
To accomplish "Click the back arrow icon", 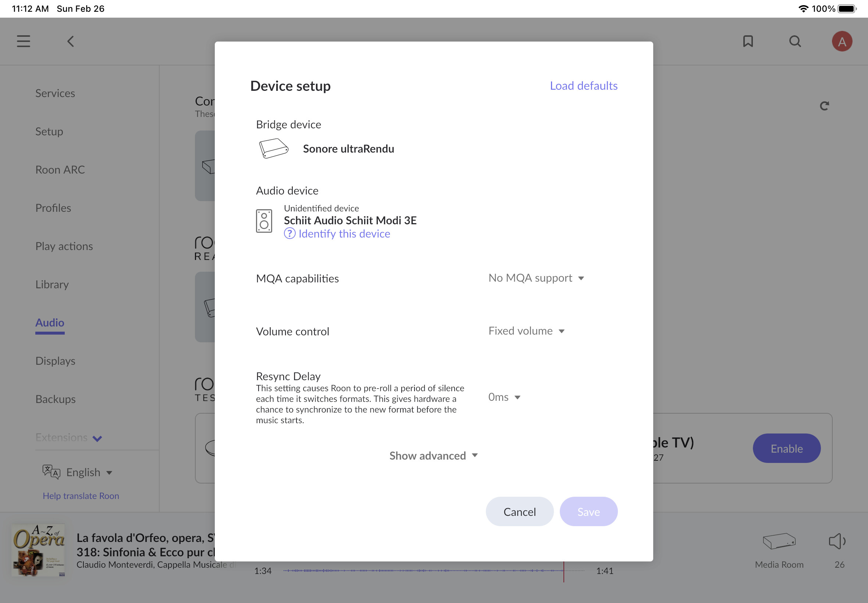I will tap(71, 41).
